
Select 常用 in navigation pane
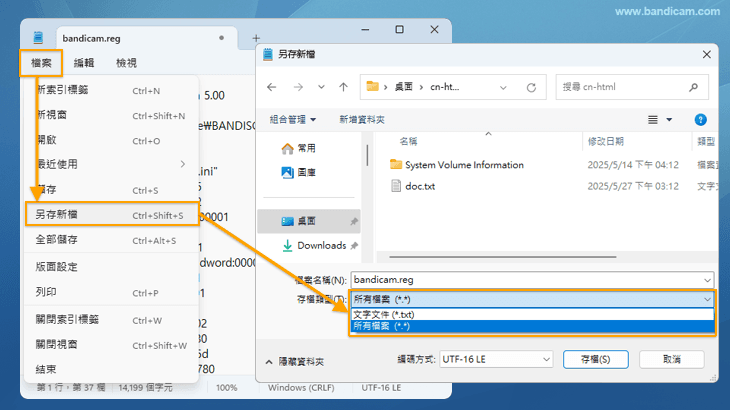coord(299,148)
